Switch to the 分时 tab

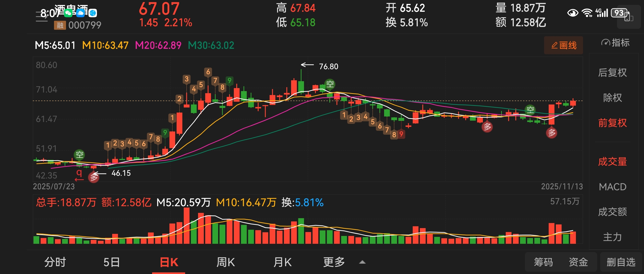coord(55,262)
